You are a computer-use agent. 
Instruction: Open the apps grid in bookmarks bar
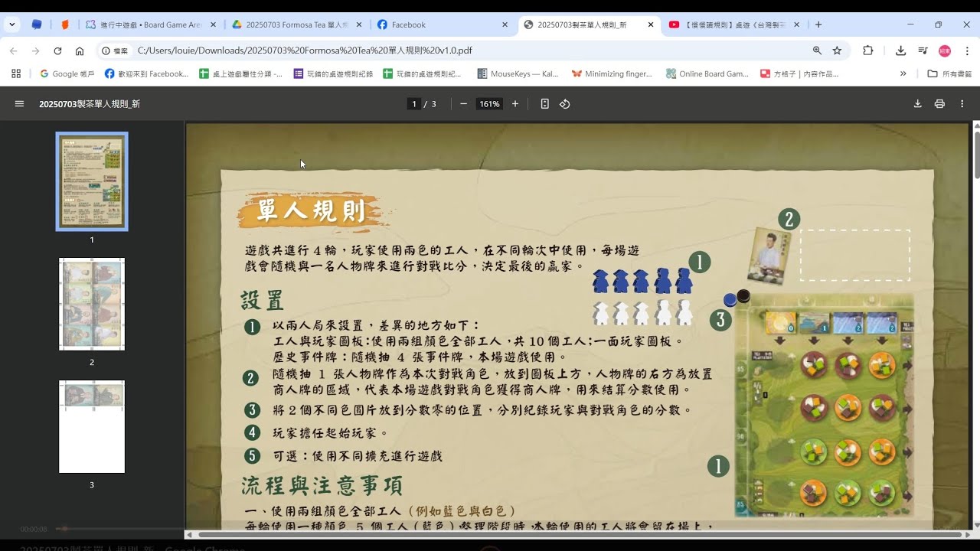click(x=16, y=73)
